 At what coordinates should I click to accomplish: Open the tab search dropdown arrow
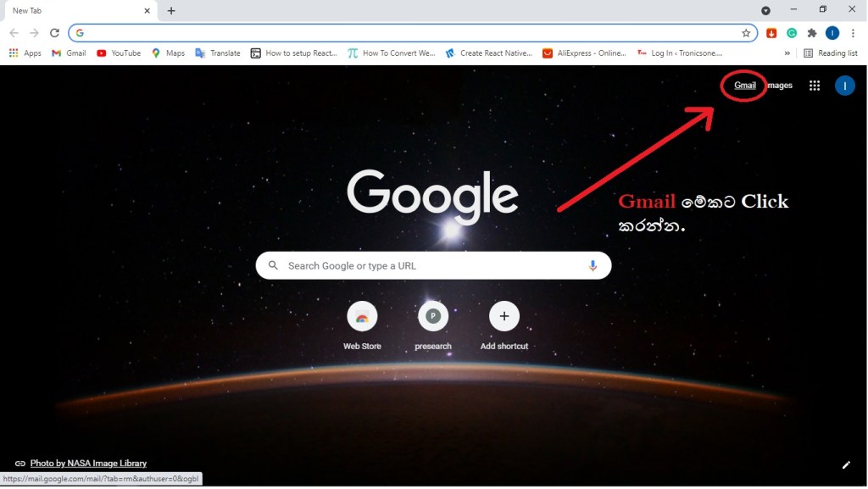[765, 10]
